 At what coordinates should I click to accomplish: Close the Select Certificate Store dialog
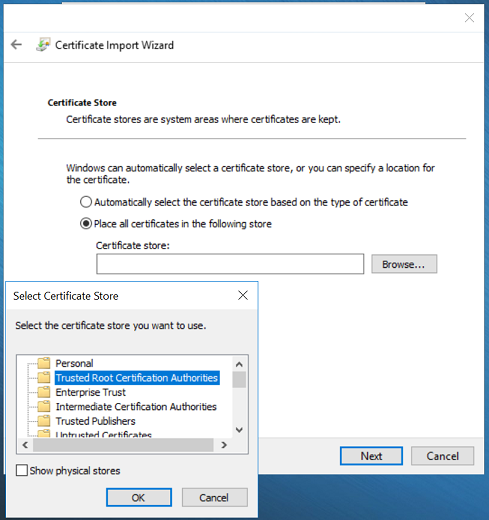[243, 295]
